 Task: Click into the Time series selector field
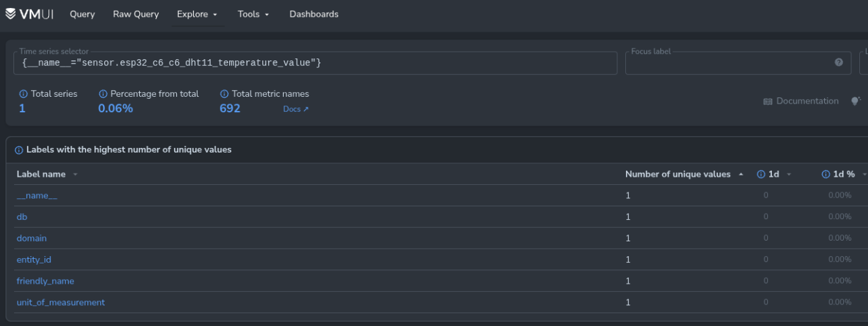coord(315,63)
